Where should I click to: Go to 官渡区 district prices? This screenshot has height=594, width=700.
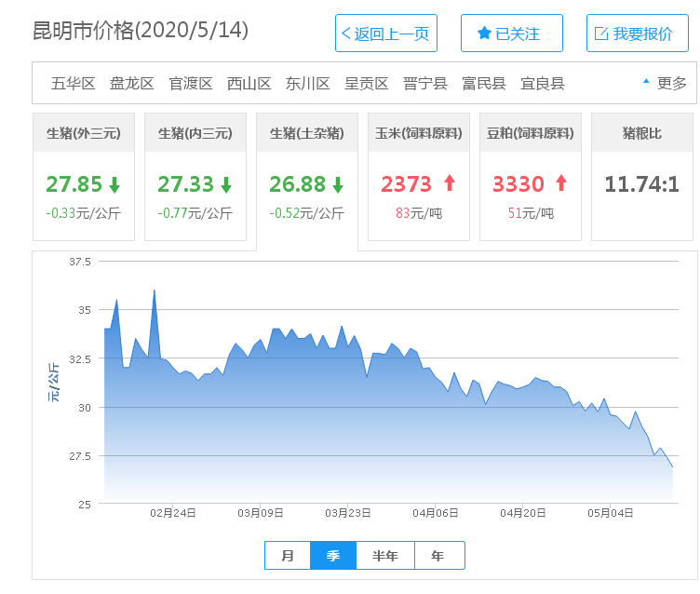click(191, 83)
